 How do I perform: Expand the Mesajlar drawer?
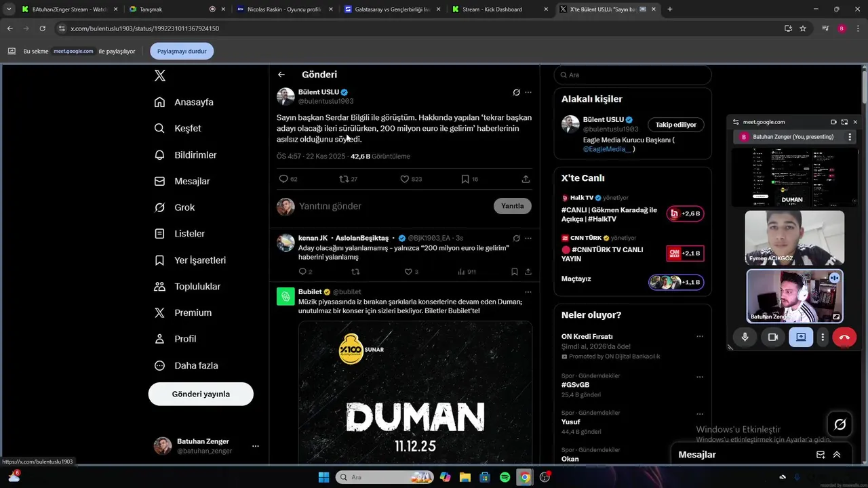coord(837,455)
